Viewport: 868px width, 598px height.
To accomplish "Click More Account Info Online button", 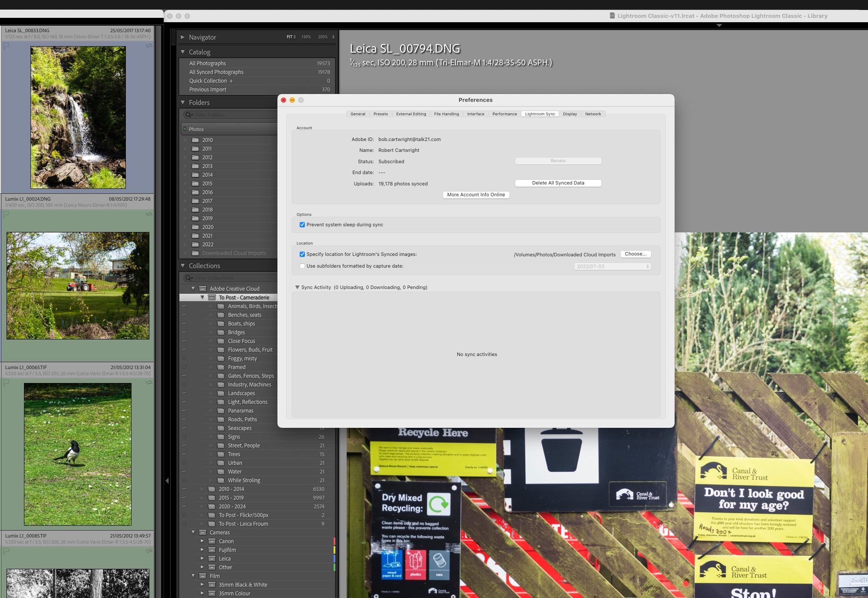I will [476, 195].
